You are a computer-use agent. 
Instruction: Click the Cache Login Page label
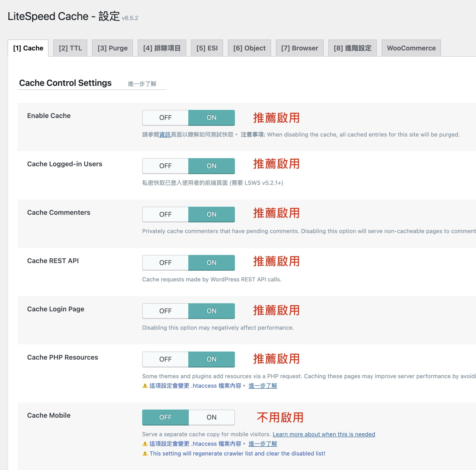click(56, 309)
